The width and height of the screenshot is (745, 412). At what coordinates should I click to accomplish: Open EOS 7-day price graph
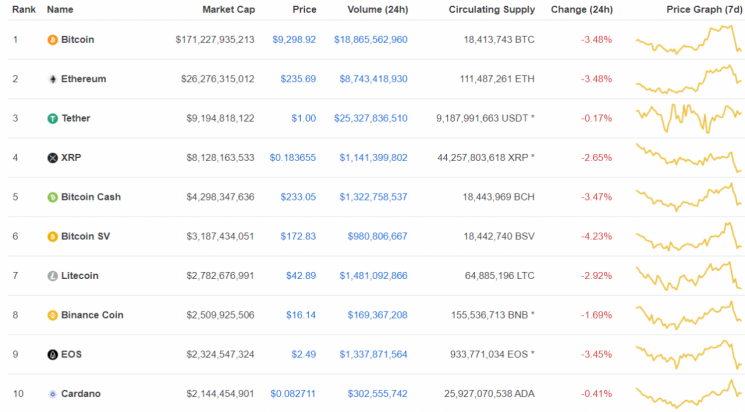[688, 355]
